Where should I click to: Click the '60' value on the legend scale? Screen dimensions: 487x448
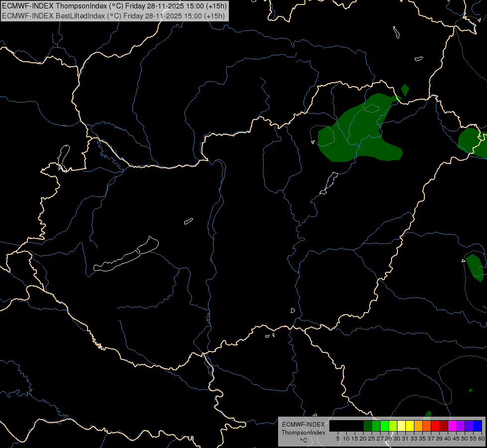[x=482, y=439]
